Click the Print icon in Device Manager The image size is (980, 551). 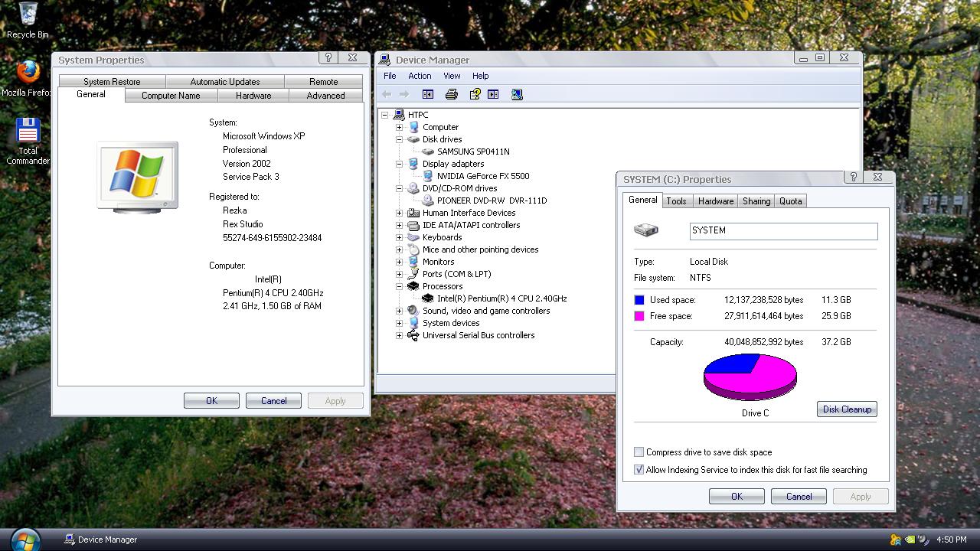[452, 94]
